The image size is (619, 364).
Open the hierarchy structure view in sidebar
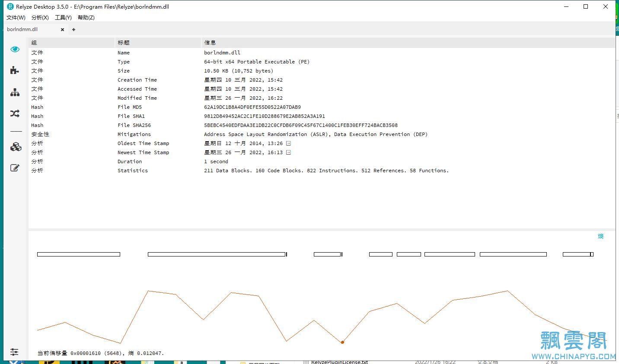15,92
